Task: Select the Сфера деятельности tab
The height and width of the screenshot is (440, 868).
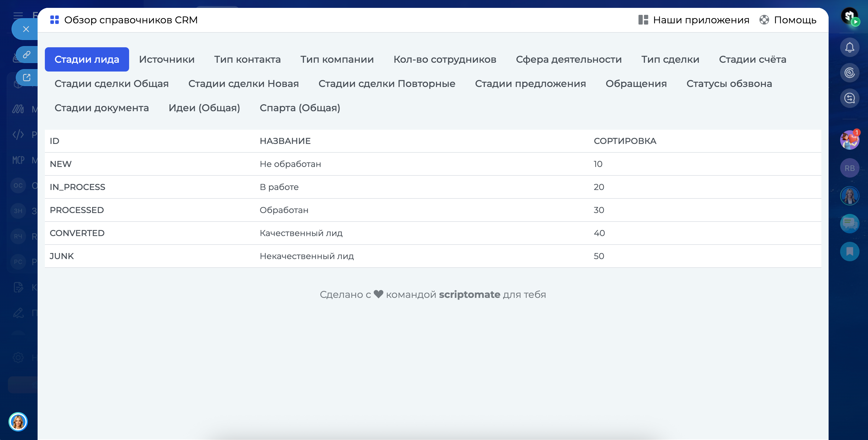Action: click(x=569, y=59)
